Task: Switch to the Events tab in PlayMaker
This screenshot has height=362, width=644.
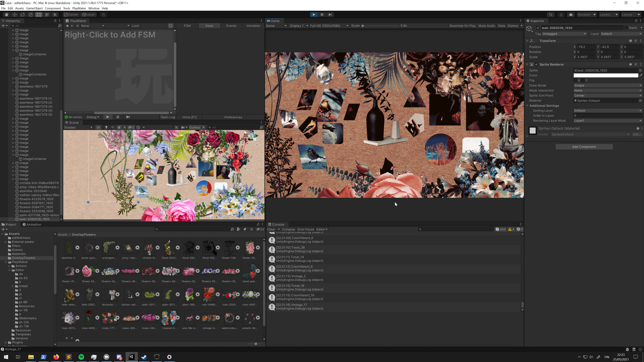Action: (x=231, y=26)
